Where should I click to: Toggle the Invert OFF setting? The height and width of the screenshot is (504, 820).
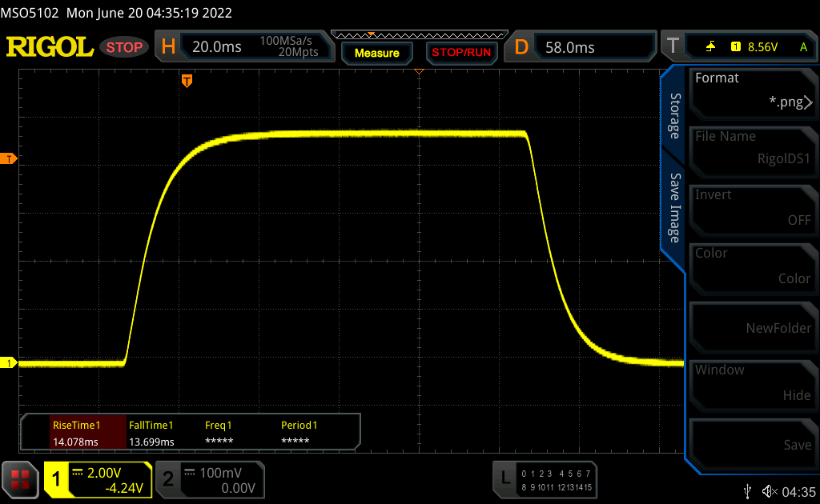coord(752,207)
